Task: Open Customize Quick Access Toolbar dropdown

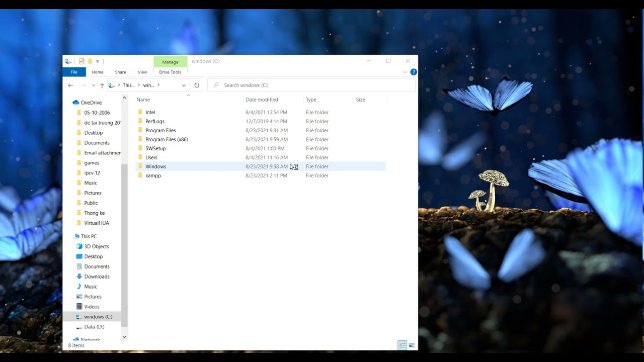Action: 98,61
